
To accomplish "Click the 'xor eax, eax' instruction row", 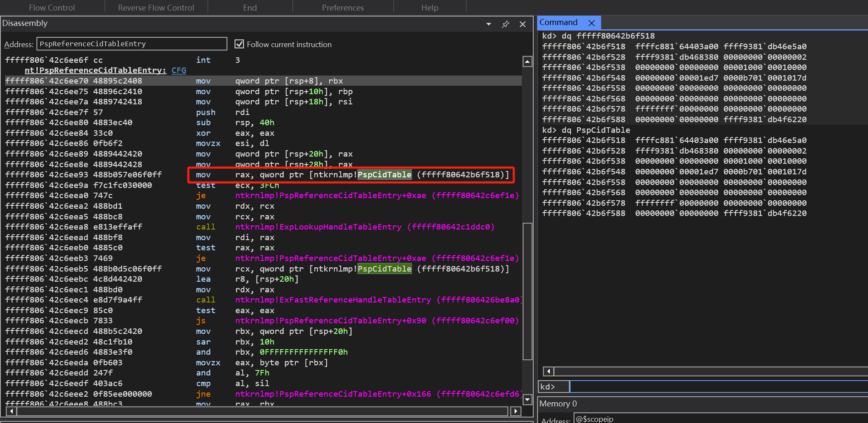I will click(263, 133).
